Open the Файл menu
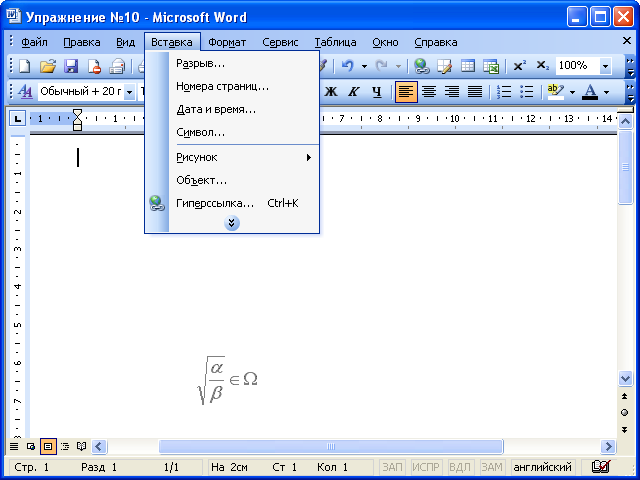This screenshot has height=480, width=640. [x=34, y=42]
